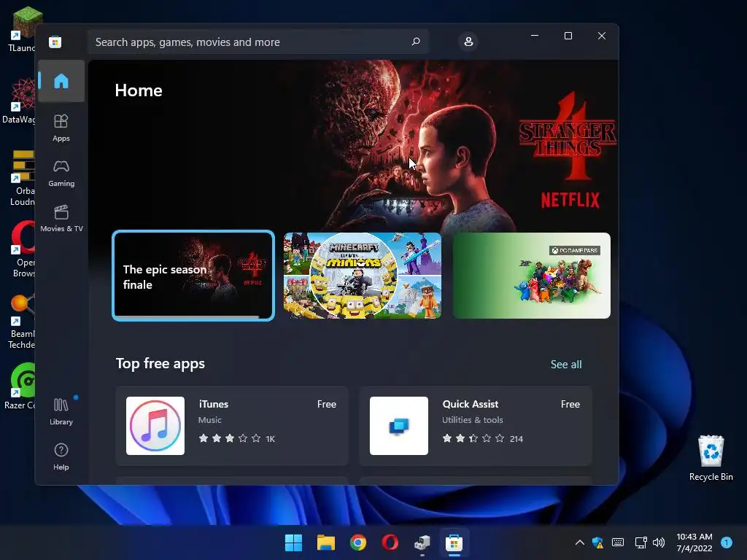747x560 pixels.
Task: Open the Minecraft Minions featured card
Action: 362,276
